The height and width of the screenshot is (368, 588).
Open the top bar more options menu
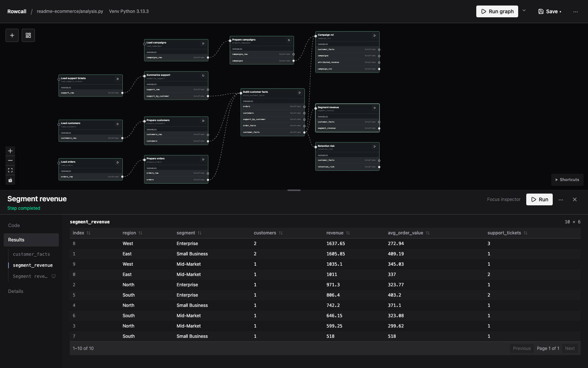[x=576, y=11]
